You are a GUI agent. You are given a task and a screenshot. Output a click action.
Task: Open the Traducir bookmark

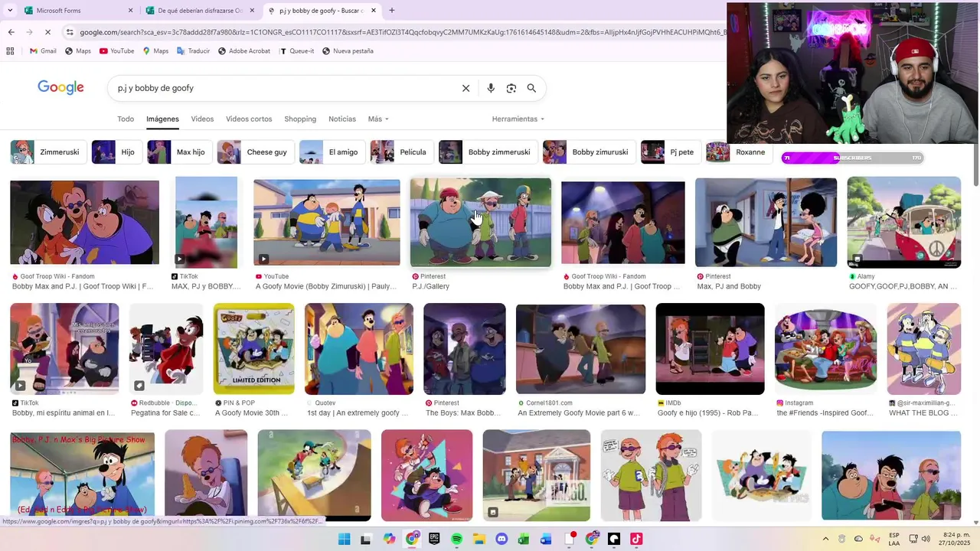point(193,51)
